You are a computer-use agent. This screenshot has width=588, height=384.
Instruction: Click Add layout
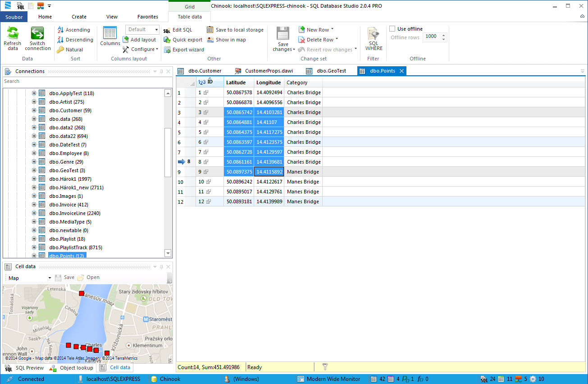tap(139, 40)
